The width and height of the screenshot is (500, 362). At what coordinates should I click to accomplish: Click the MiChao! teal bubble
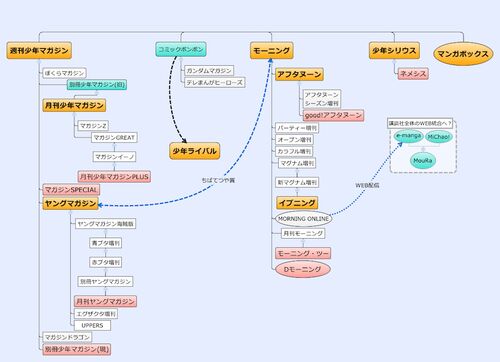pyautogui.click(x=439, y=137)
